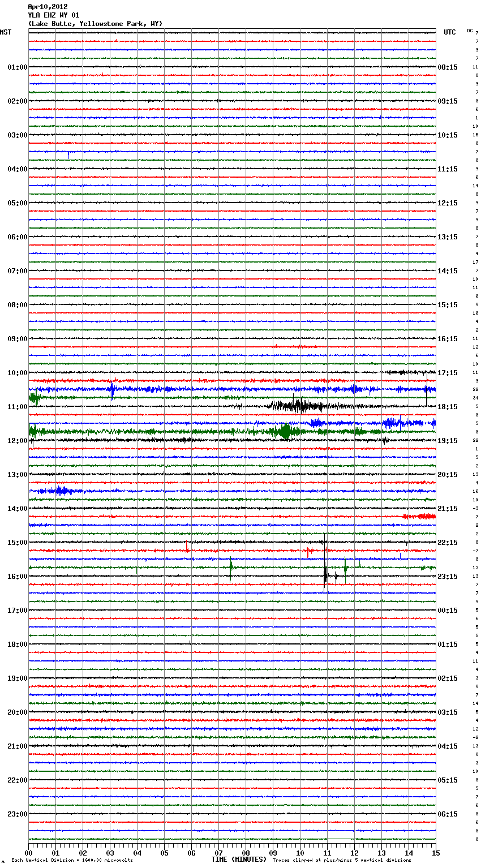Screen dimensions: 481x868
Task: Click the 14:15 UTC time label
Action: coord(448,271)
